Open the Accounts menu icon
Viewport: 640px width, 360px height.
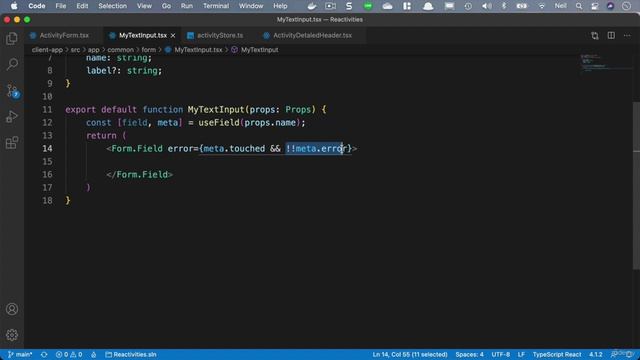(x=12, y=309)
